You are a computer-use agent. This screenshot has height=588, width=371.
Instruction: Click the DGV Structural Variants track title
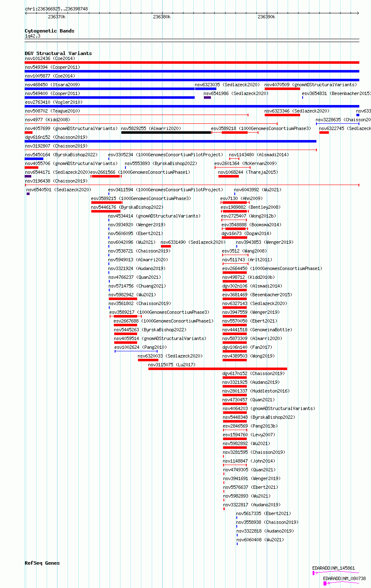[58, 53]
